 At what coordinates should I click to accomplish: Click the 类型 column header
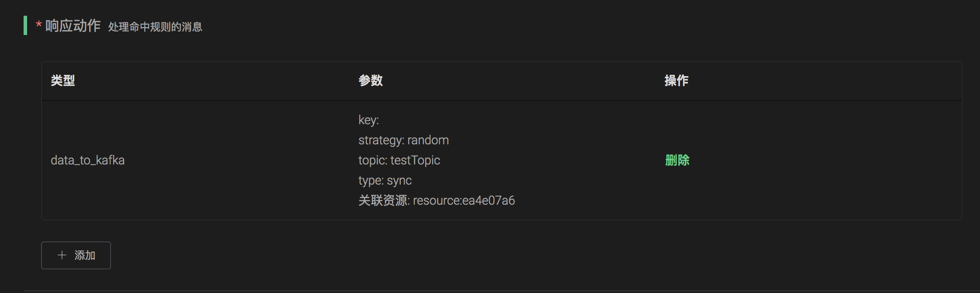click(63, 80)
